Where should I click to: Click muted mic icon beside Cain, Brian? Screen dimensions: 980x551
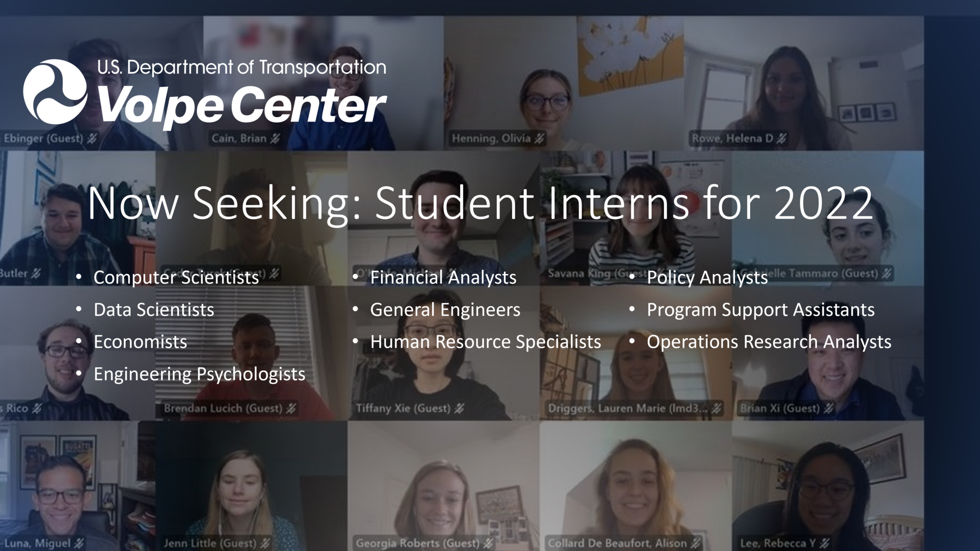[275, 139]
